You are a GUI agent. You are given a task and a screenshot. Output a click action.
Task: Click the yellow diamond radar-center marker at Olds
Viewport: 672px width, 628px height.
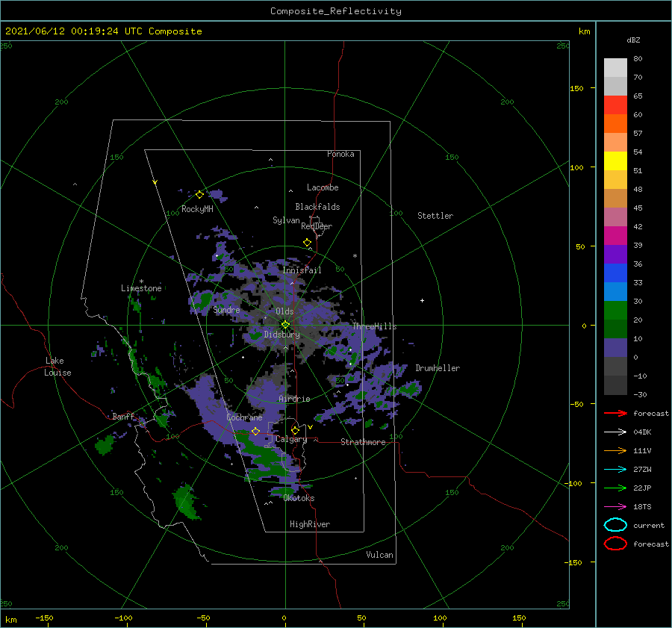(x=285, y=325)
